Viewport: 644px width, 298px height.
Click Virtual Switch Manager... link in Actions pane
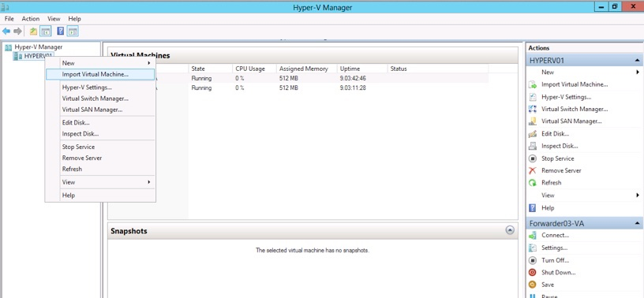(x=575, y=109)
